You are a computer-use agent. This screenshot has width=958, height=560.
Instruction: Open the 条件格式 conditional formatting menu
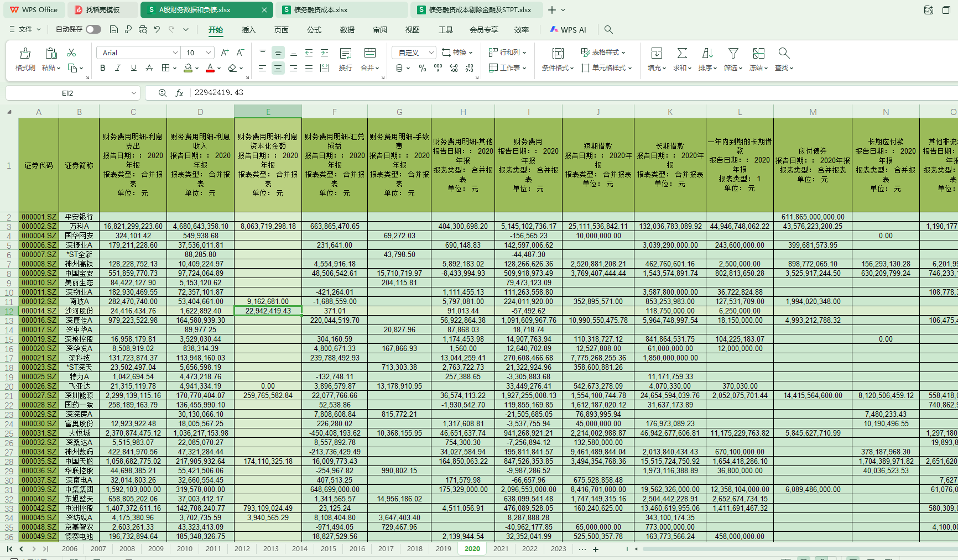click(x=558, y=59)
